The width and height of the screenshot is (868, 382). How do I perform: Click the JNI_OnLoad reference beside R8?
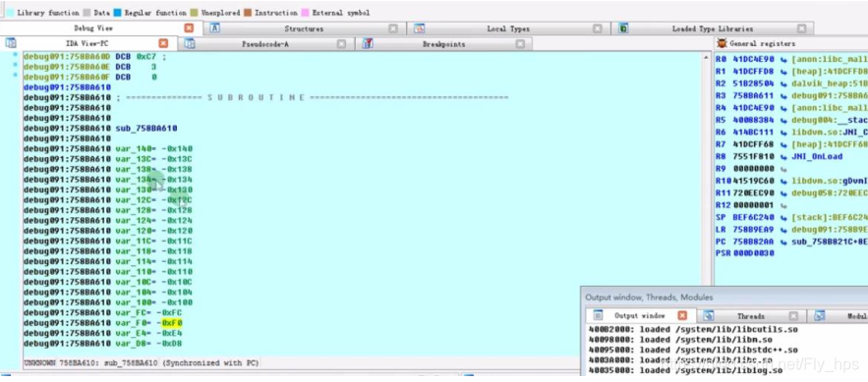[x=817, y=156]
